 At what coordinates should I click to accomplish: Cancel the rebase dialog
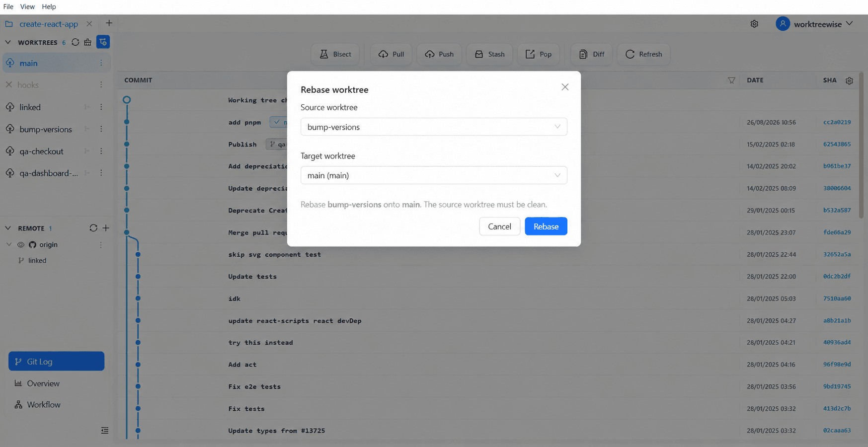[499, 226]
